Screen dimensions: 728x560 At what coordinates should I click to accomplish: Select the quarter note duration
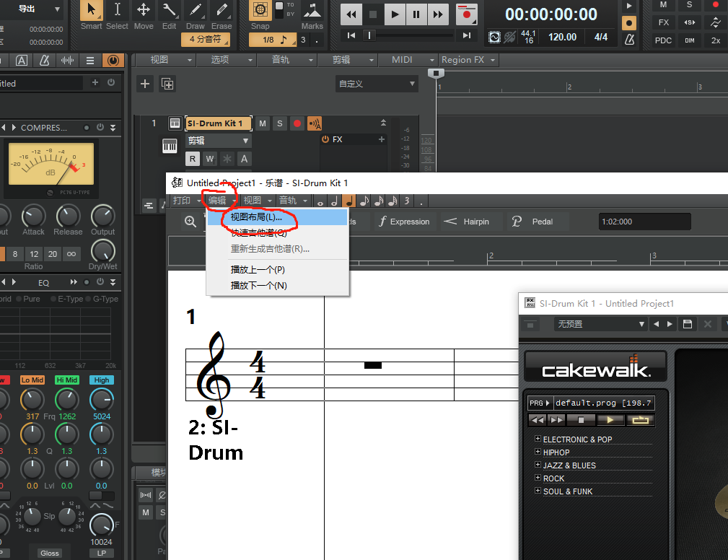coord(349,201)
